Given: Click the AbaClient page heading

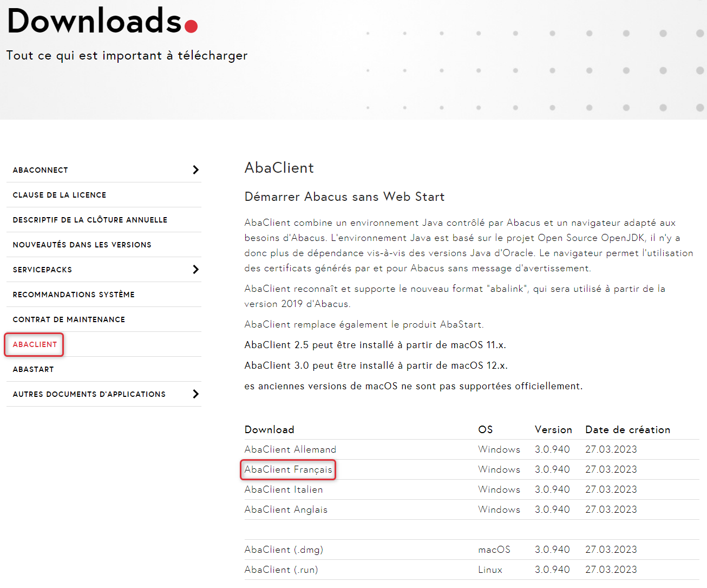Looking at the screenshot, I should pyautogui.click(x=279, y=168).
